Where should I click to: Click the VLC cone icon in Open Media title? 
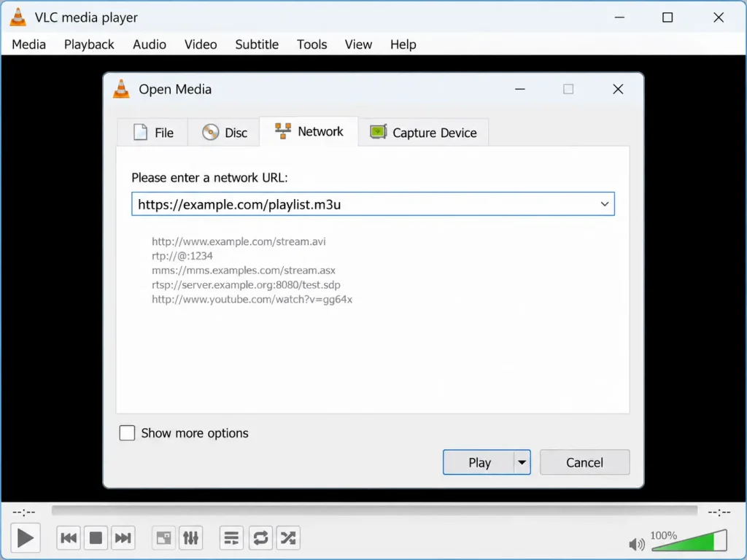(x=122, y=89)
